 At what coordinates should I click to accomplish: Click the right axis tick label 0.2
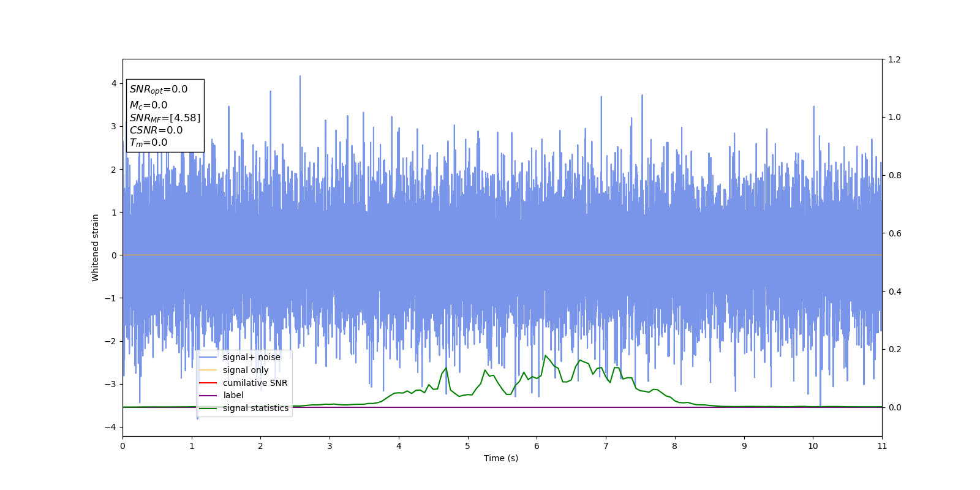coord(895,349)
